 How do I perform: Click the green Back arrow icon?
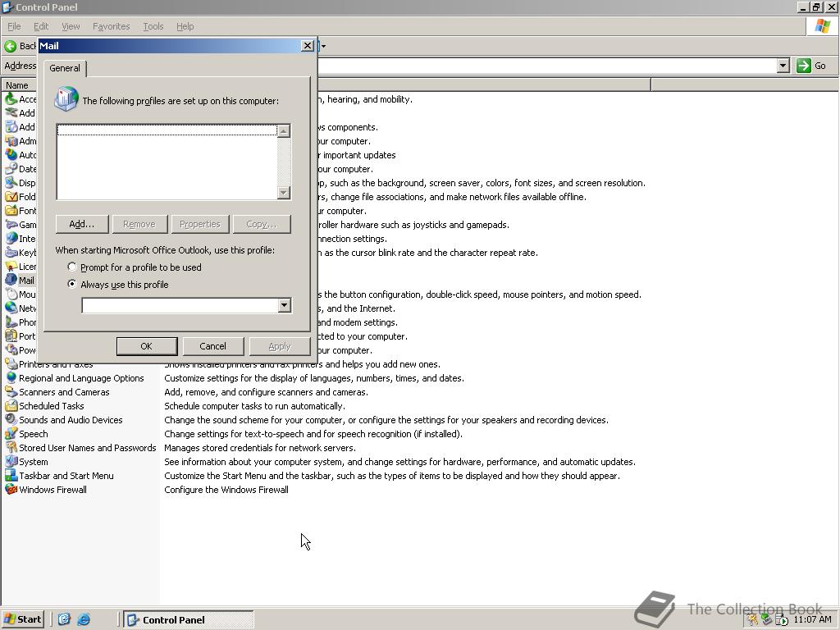10,46
